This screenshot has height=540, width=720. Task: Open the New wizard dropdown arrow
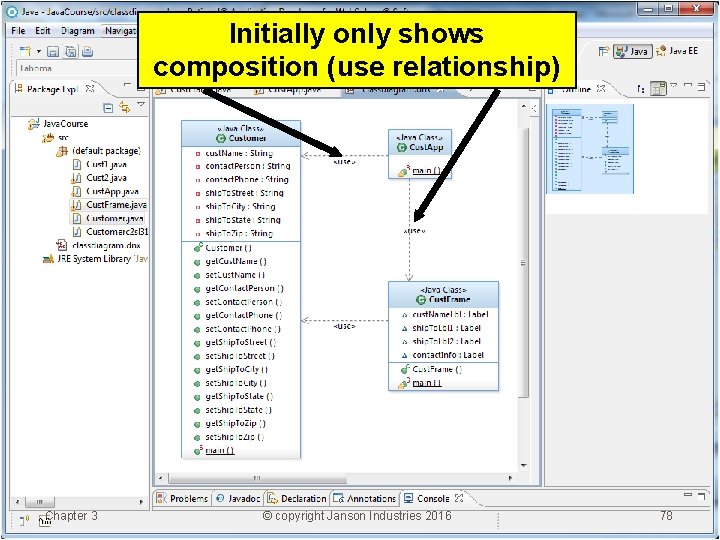pyautogui.click(x=39, y=51)
